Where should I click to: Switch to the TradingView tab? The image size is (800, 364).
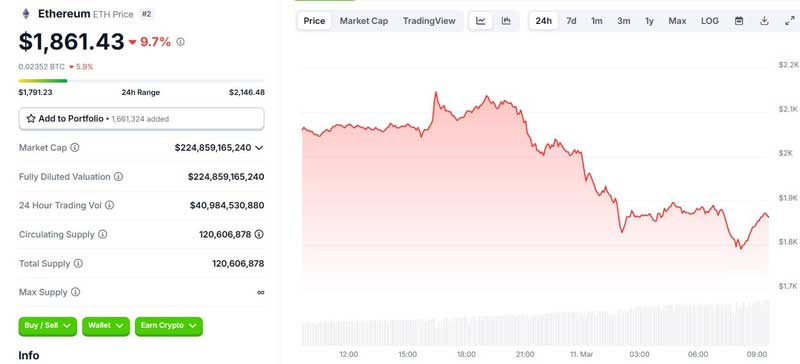tap(429, 21)
